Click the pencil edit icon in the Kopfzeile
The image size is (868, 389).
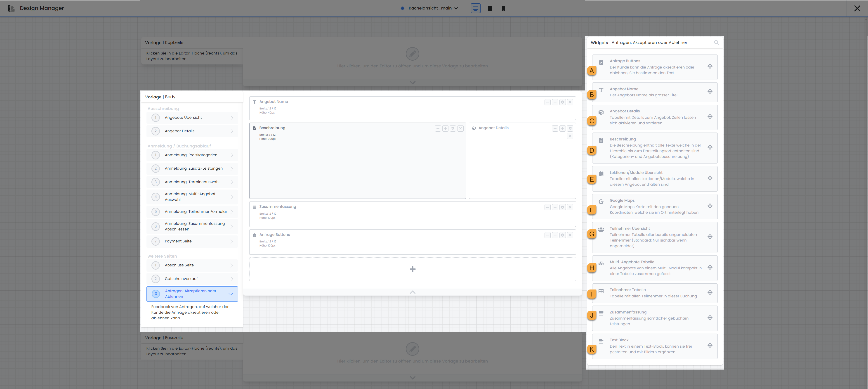[x=412, y=54]
